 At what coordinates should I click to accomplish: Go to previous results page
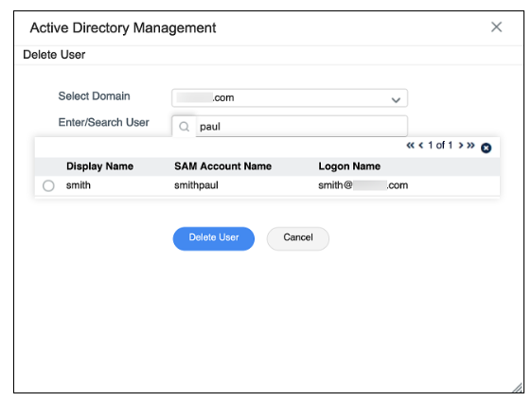click(421, 146)
